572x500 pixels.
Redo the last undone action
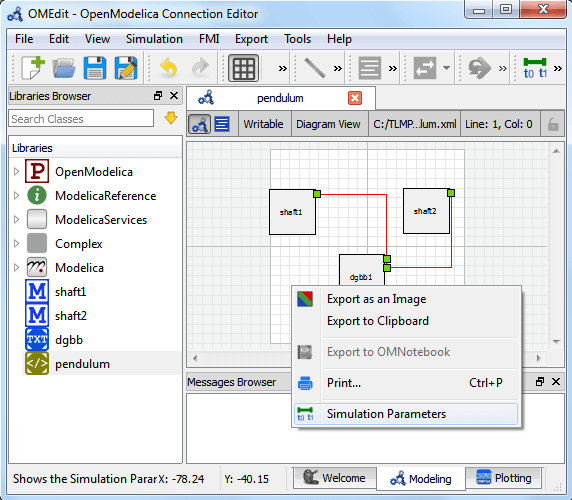[x=200, y=68]
